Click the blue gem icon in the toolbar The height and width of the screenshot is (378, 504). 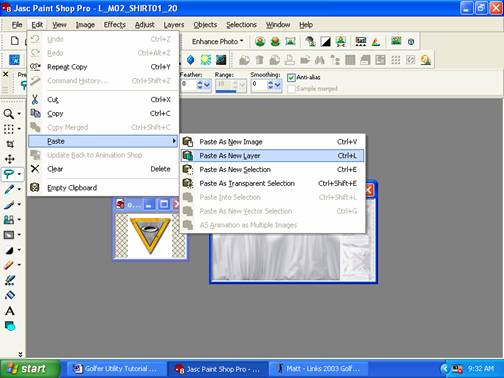[190, 60]
